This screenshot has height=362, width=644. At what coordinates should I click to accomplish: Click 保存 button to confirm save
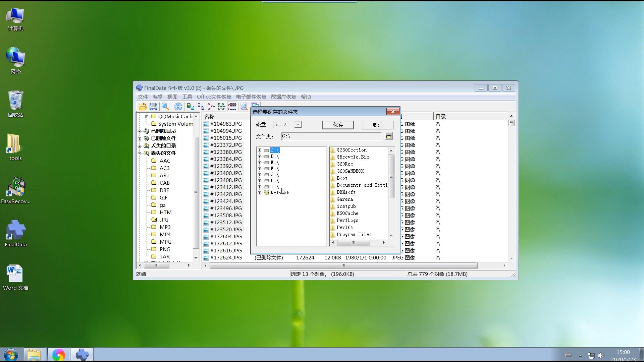[337, 125]
